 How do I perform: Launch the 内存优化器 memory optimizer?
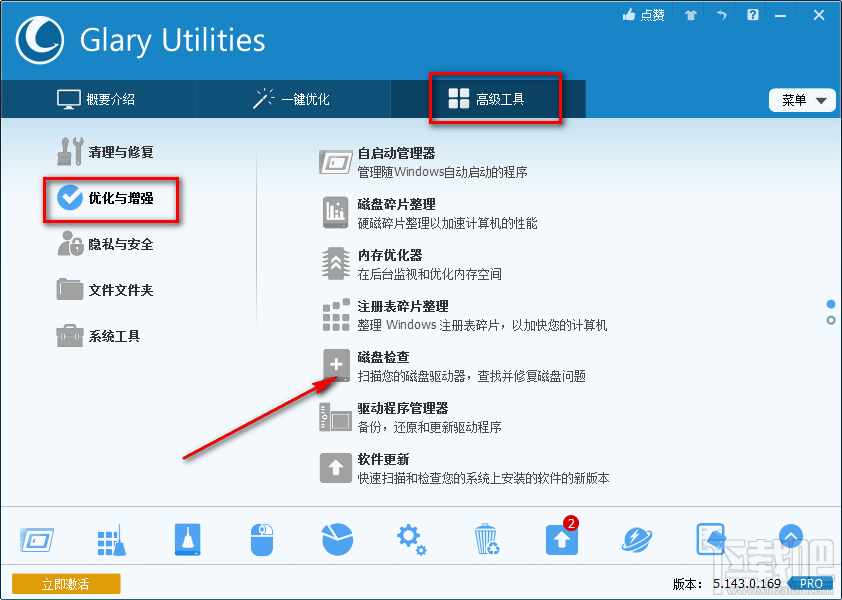[x=335, y=263]
